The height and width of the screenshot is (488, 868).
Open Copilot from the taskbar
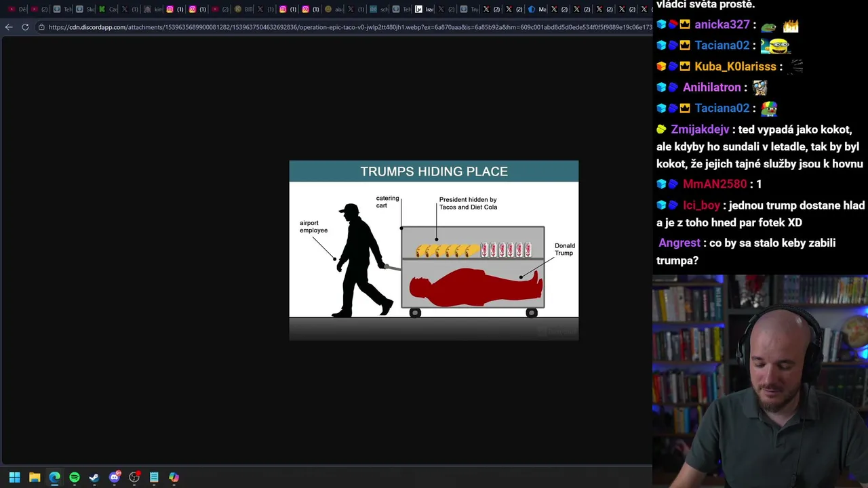click(174, 477)
